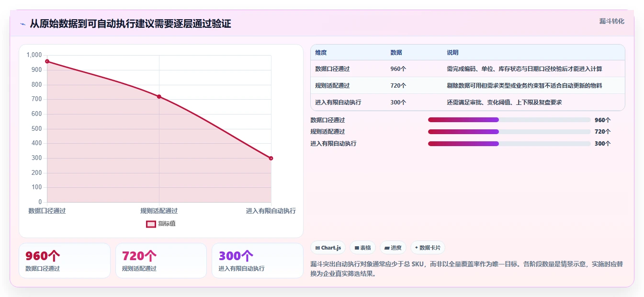
Task: Select the 规则适配通过 table cell
Action: click(x=332, y=86)
